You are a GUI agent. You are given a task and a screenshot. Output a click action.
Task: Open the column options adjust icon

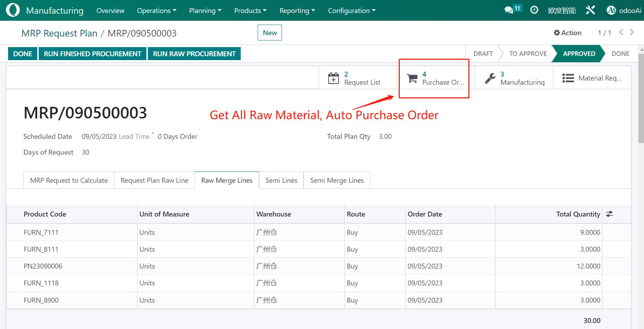click(610, 214)
